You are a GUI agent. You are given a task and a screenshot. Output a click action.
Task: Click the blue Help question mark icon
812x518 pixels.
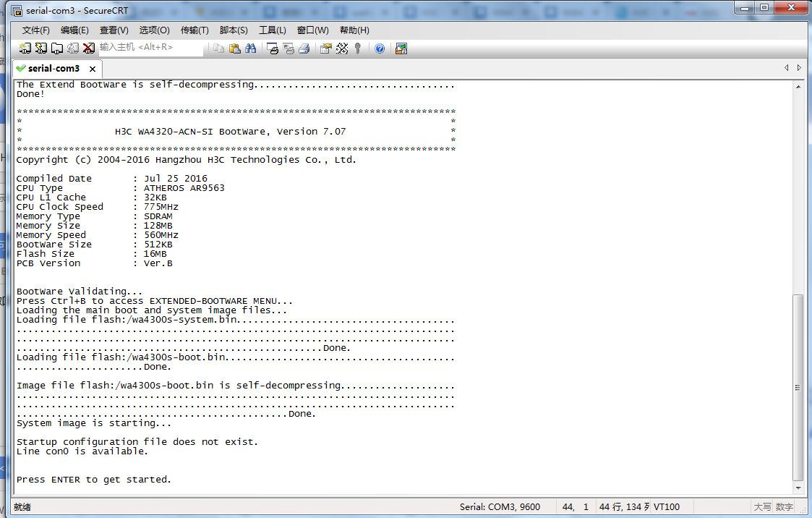coord(380,48)
